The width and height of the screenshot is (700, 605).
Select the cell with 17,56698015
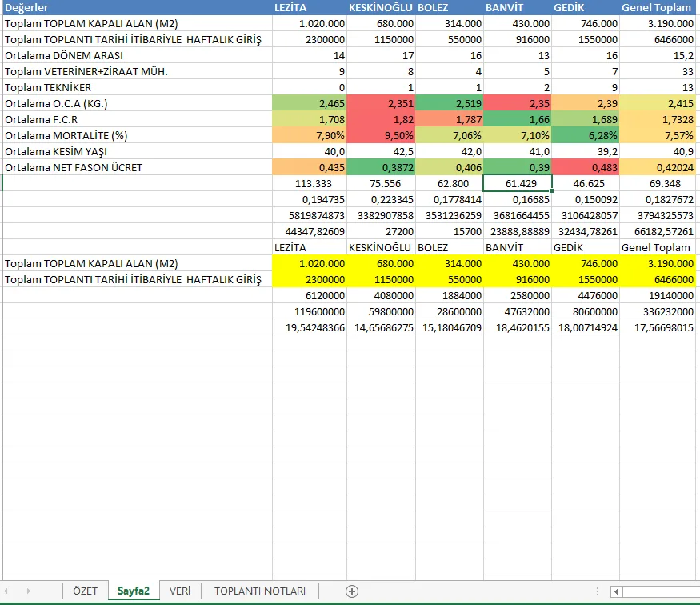(x=658, y=328)
